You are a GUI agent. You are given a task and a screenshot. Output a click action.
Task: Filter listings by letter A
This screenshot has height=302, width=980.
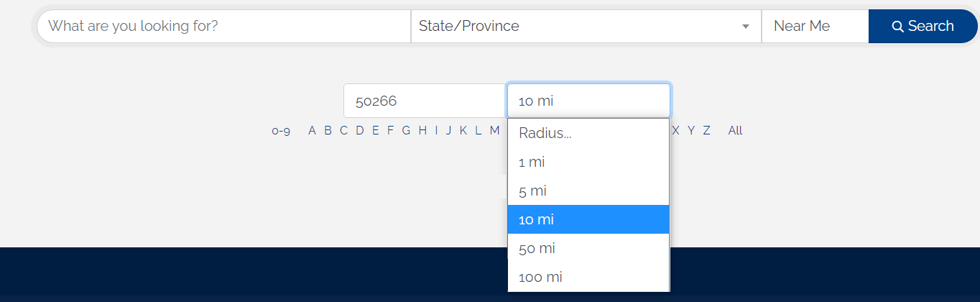(312, 131)
